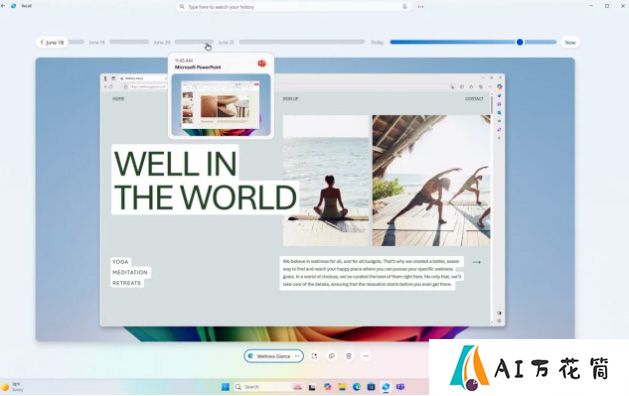Type-here search history field
The width and height of the screenshot is (629, 396).
[293, 7]
